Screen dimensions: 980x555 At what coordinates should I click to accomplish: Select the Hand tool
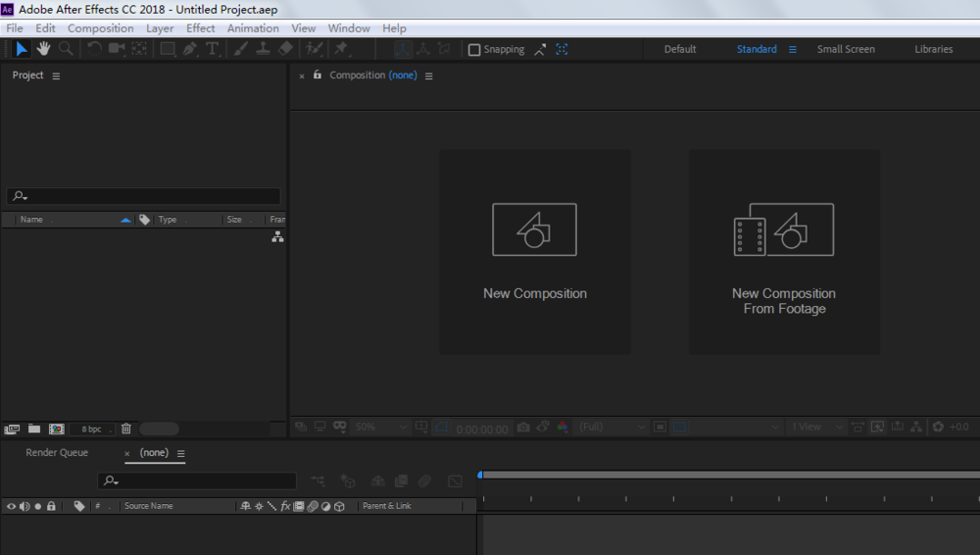43,49
